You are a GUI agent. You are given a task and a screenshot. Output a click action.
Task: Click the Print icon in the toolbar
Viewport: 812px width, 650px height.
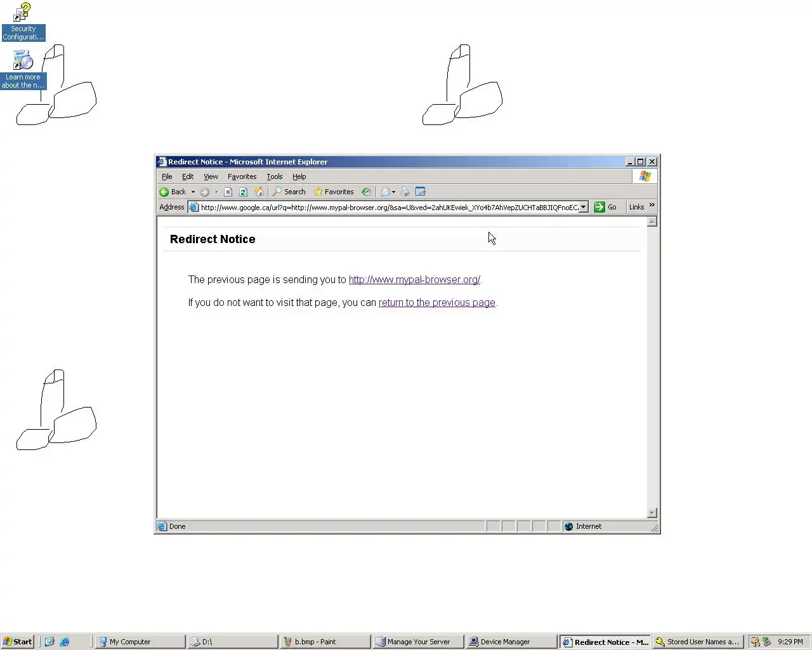[405, 192]
